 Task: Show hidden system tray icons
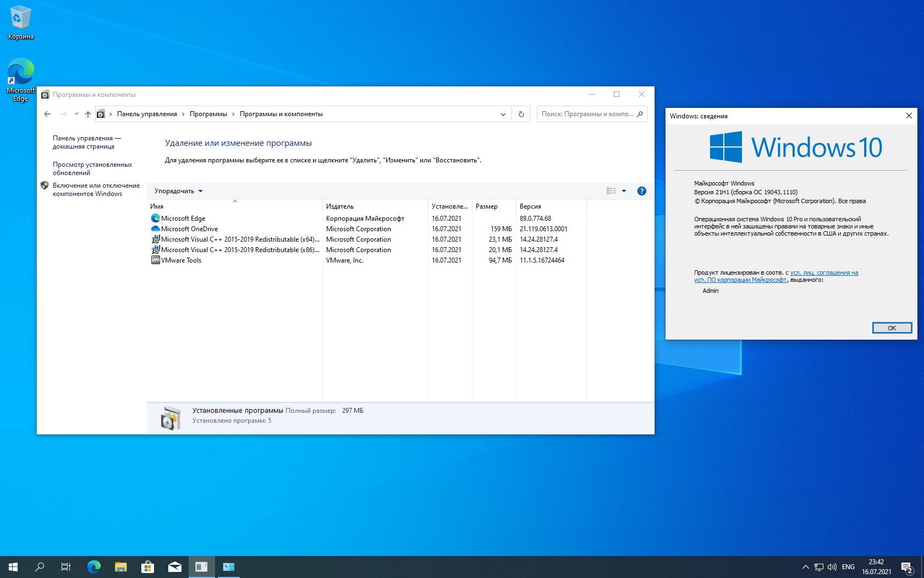805,566
